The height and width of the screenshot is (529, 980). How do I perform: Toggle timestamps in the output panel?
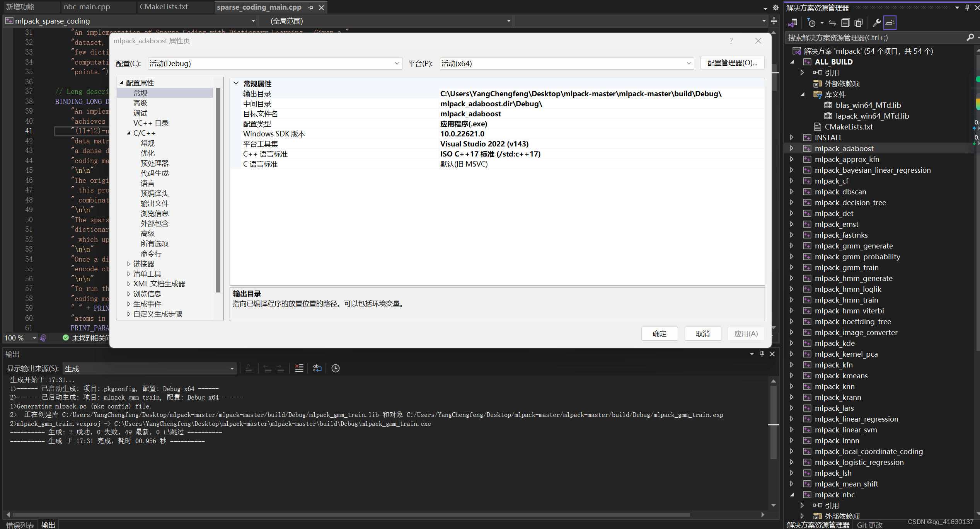tap(335, 368)
